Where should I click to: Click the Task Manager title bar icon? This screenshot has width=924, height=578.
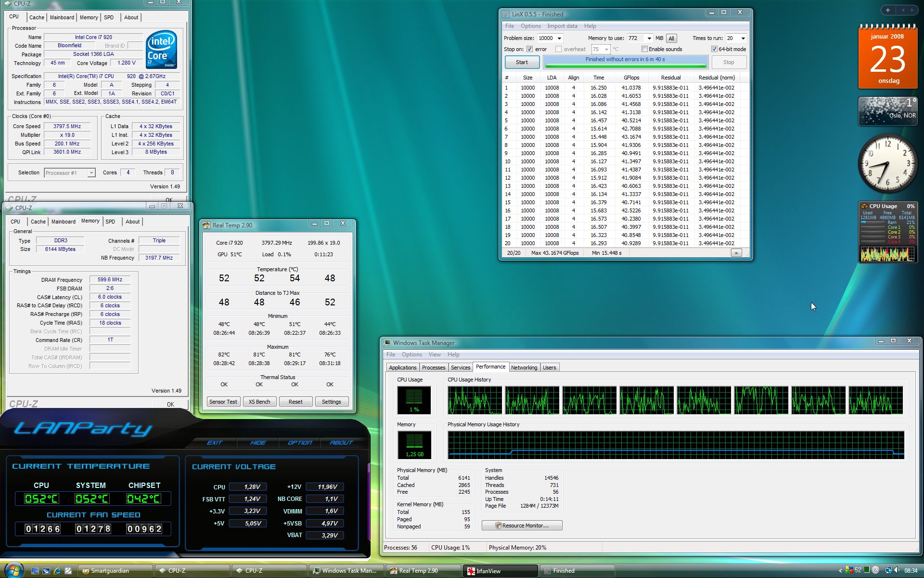(386, 342)
